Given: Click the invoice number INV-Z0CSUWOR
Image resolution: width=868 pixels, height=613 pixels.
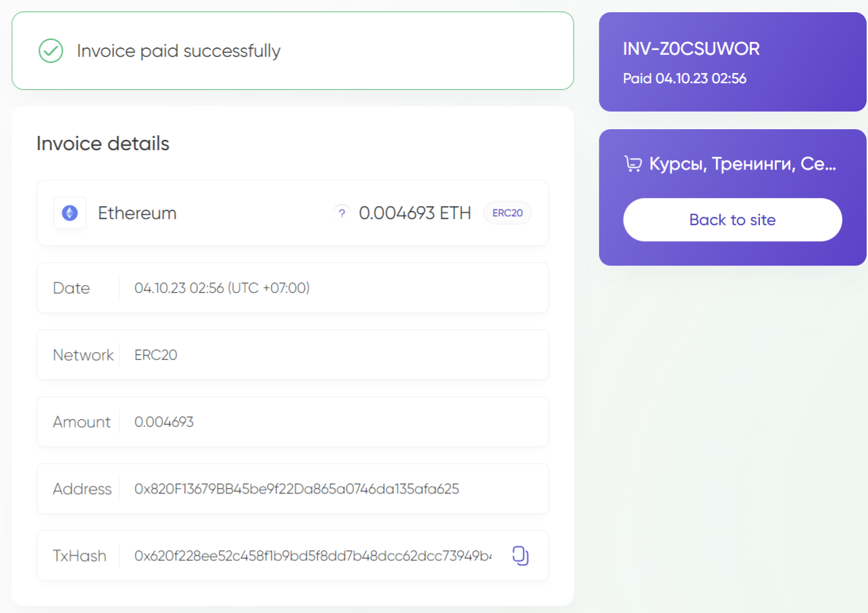Looking at the screenshot, I should (x=692, y=49).
